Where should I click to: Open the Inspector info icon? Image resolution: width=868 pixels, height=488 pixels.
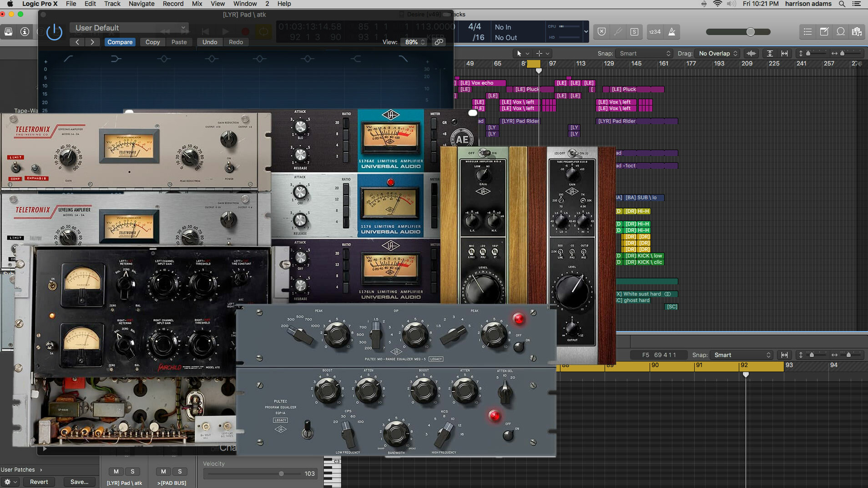click(25, 32)
